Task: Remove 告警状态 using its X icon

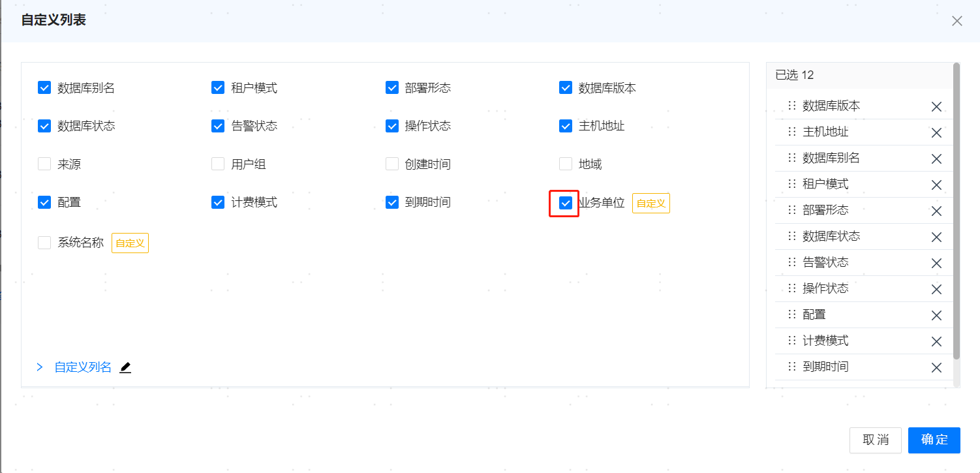Action: (x=936, y=262)
